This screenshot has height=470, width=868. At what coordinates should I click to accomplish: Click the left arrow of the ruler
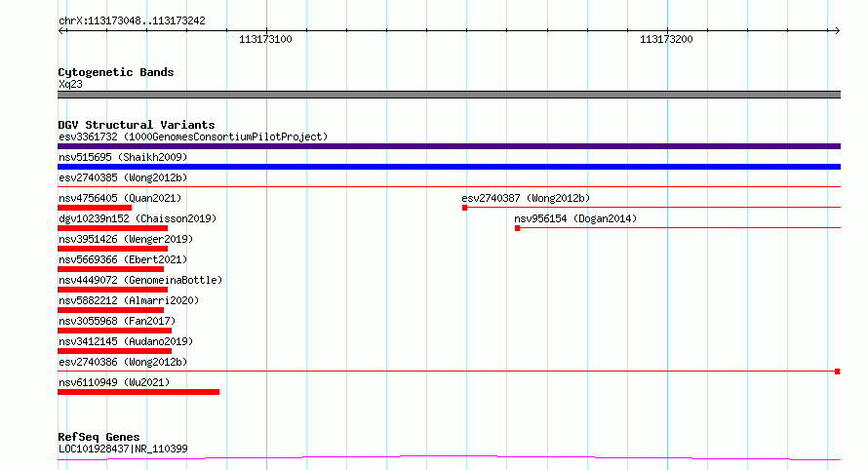tap(61, 31)
